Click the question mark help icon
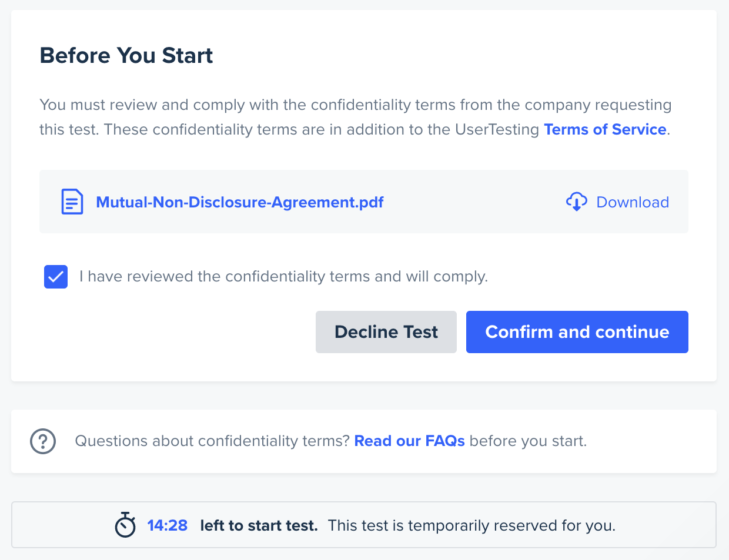The image size is (729, 560). tap(43, 441)
